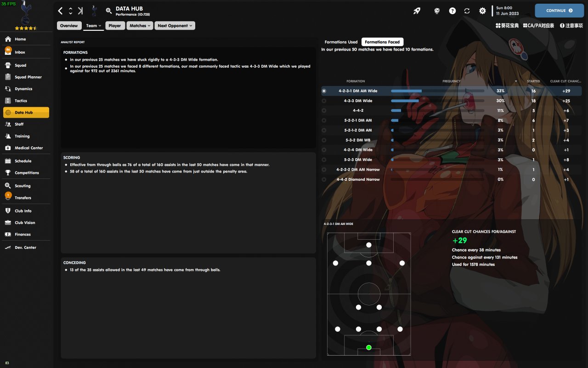Viewport: 588px width, 368px height.
Task: Click the Finances icon in sidebar
Action: (x=8, y=235)
